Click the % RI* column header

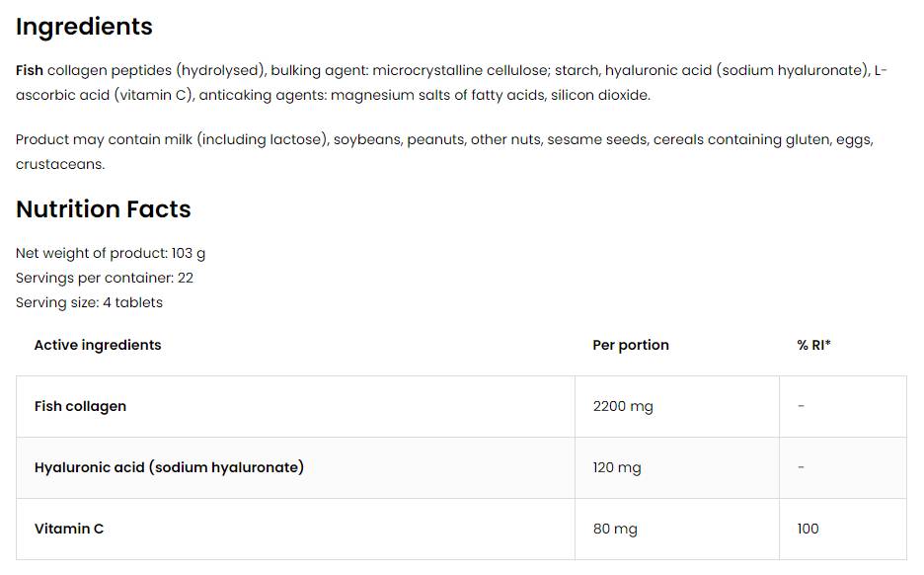pyautogui.click(x=813, y=345)
